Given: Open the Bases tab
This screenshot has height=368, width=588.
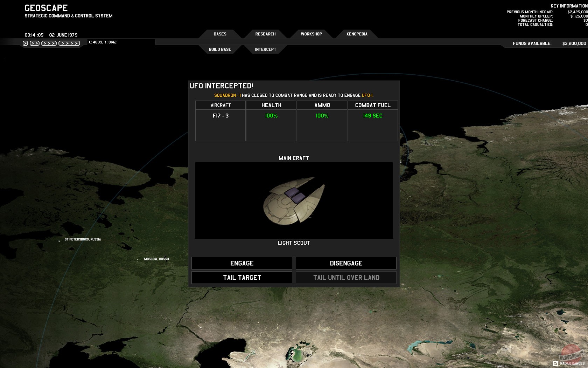Looking at the screenshot, I should tap(220, 34).
